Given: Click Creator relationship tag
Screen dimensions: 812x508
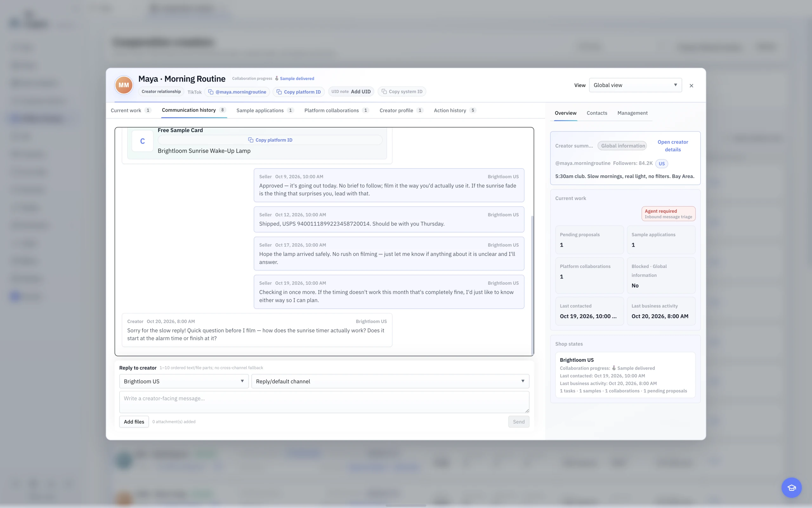Looking at the screenshot, I should click(161, 92).
